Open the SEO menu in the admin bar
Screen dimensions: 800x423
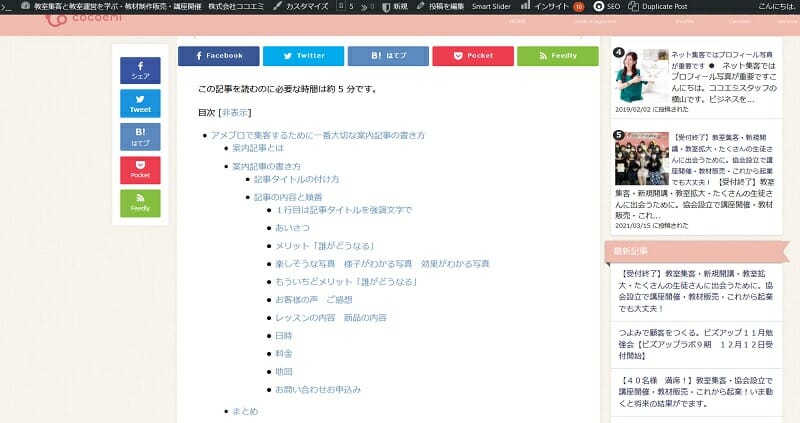tap(607, 7)
